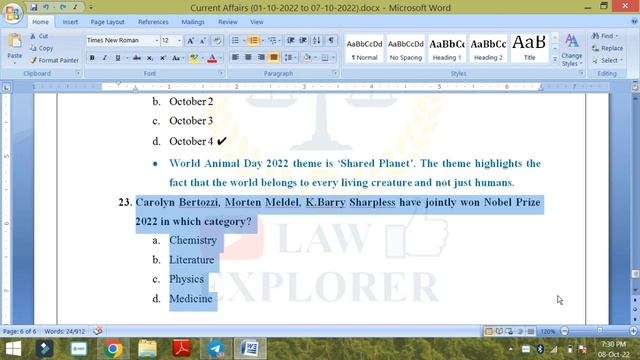640x360 pixels.
Task: Save the document from Quick Access toolbar
Action: 34,7
